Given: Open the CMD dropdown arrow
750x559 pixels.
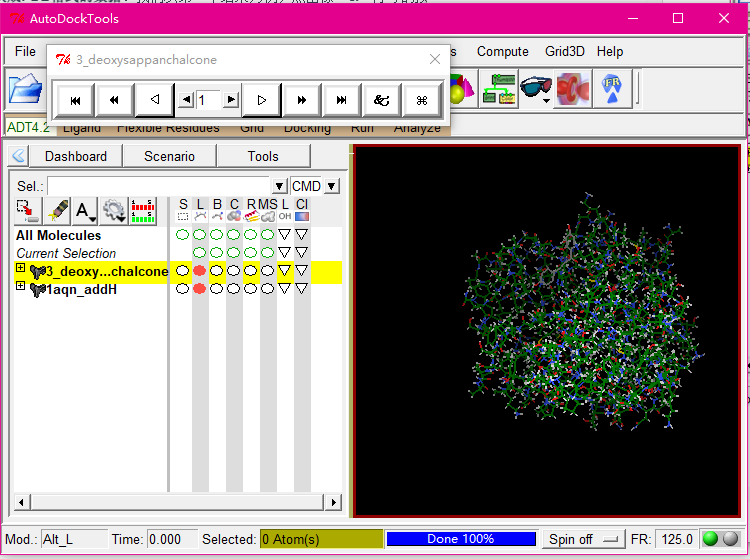Looking at the screenshot, I should [x=332, y=186].
